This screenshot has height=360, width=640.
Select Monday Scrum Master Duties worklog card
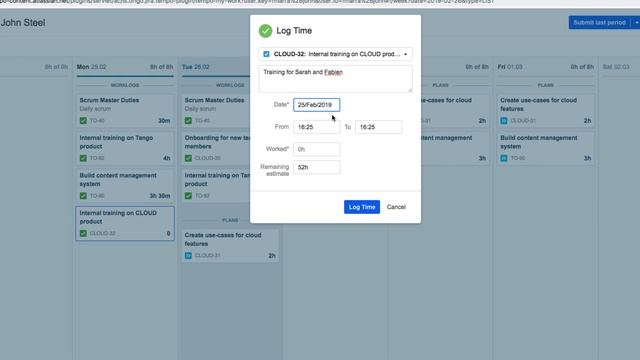125,110
